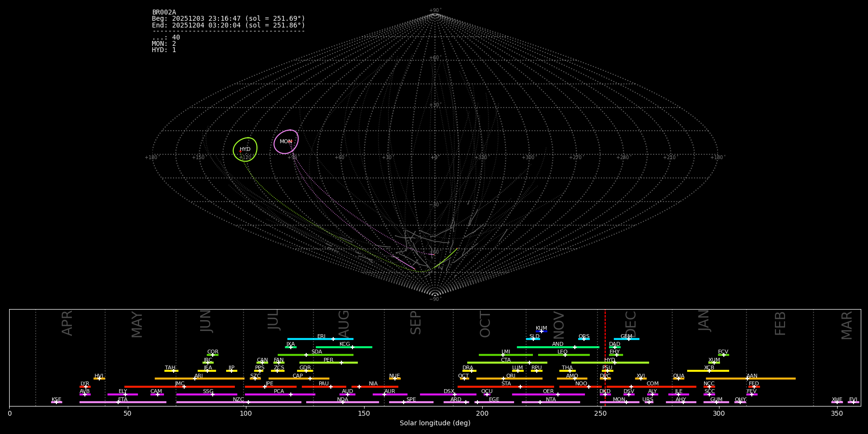Click the CAP shower label
The image size is (868, 434).
click(298, 376)
